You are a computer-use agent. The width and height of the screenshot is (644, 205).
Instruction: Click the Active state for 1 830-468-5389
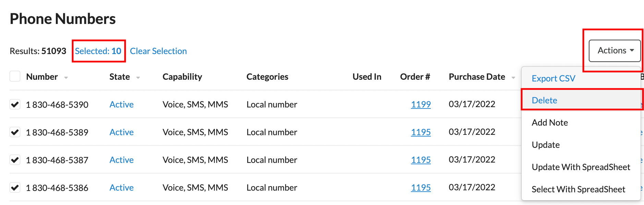122,132
